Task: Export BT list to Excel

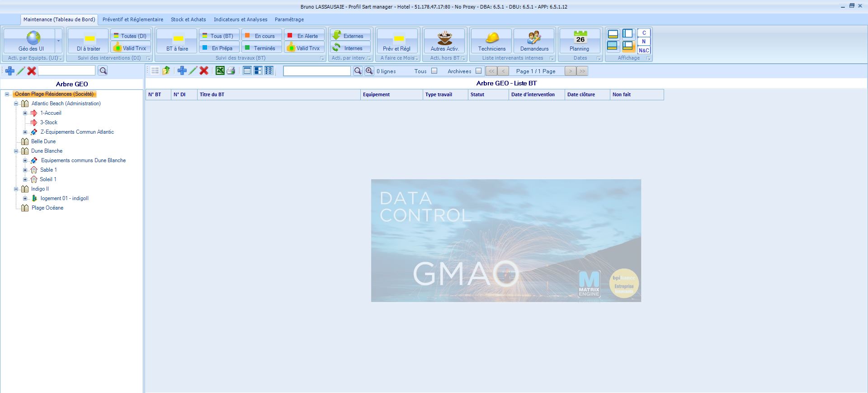Action: pos(220,70)
